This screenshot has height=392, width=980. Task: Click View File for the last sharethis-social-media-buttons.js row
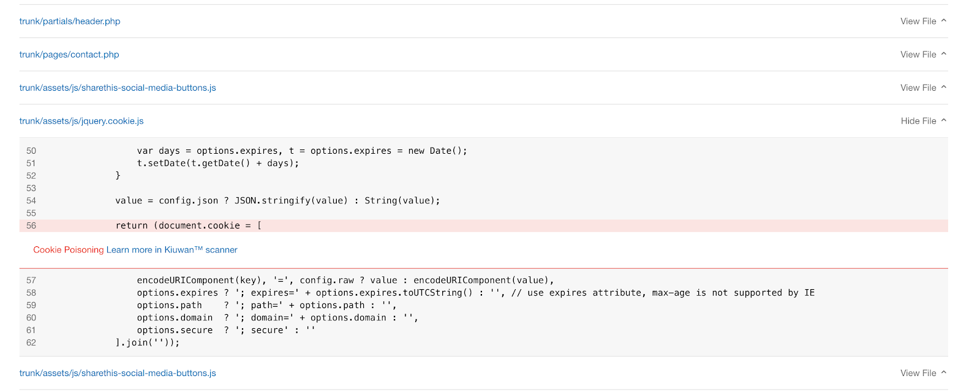point(918,373)
